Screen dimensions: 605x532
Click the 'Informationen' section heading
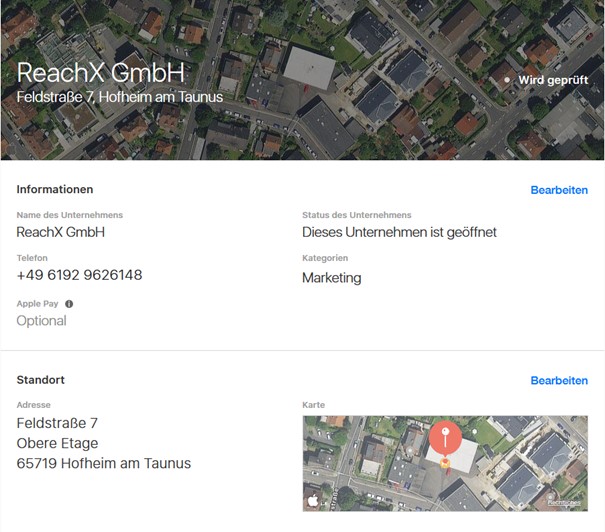pos(55,189)
